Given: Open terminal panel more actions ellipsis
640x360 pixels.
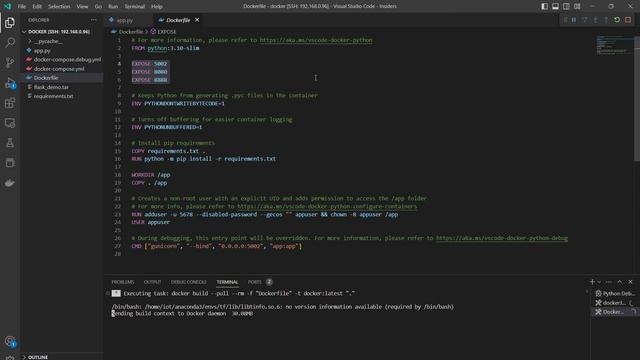Looking at the screenshot, I should pyautogui.click(x=609, y=282).
